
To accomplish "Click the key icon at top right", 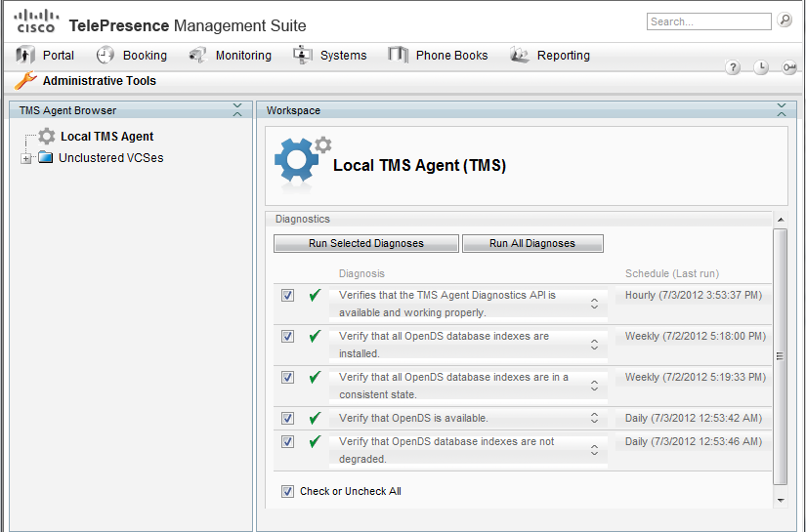I will tap(789, 67).
